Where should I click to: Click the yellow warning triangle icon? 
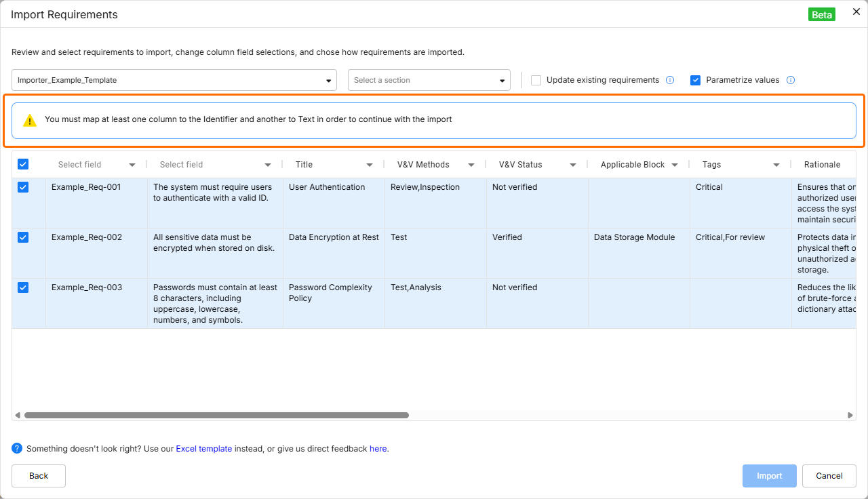point(30,120)
